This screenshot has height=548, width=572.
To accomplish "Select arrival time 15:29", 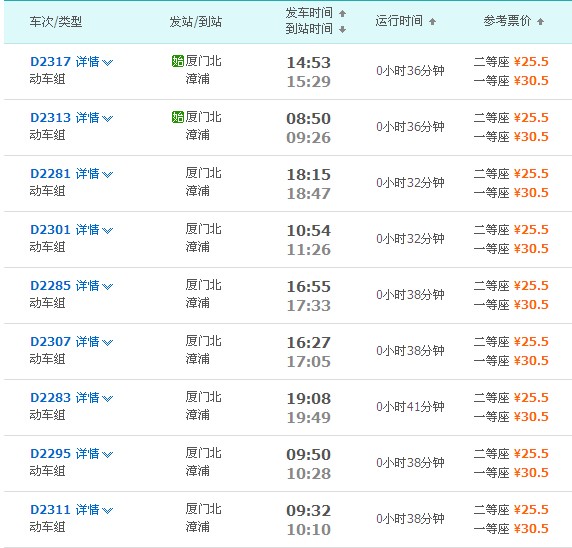I will pyautogui.click(x=309, y=82).
